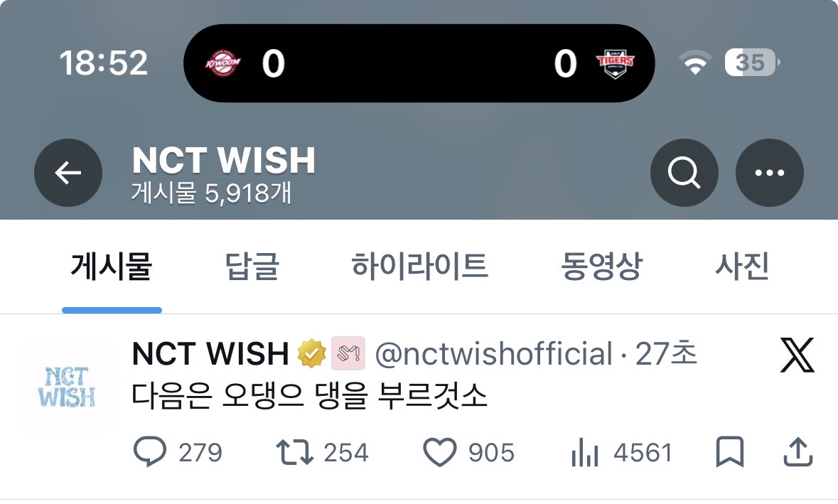Open the @nctwishofficial handle link
Screen dimensions: 838x504
click(494, 354)
